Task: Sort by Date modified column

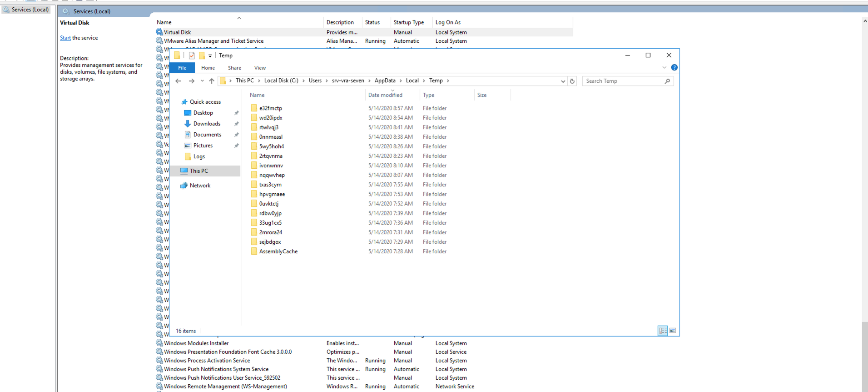Action: tap(385, 95)
